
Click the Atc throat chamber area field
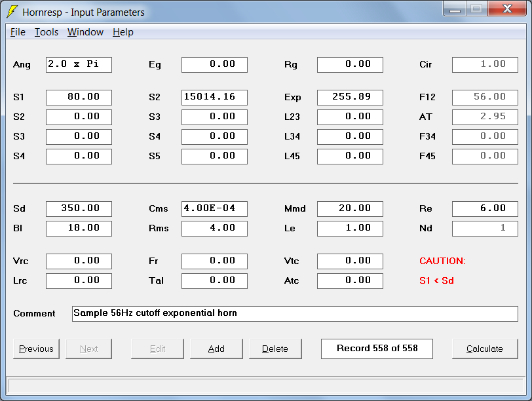pyautogui.click(x=350, y=281)
